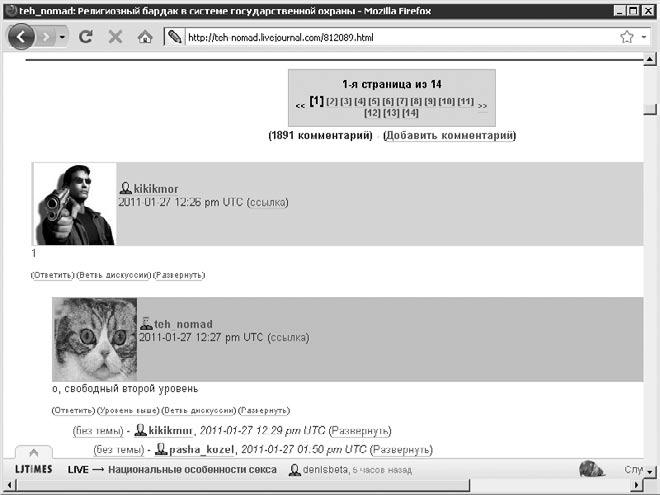Open kikikmor's gunman avatar thumbnail
The image size is (660, 495).
click(75, 204)
